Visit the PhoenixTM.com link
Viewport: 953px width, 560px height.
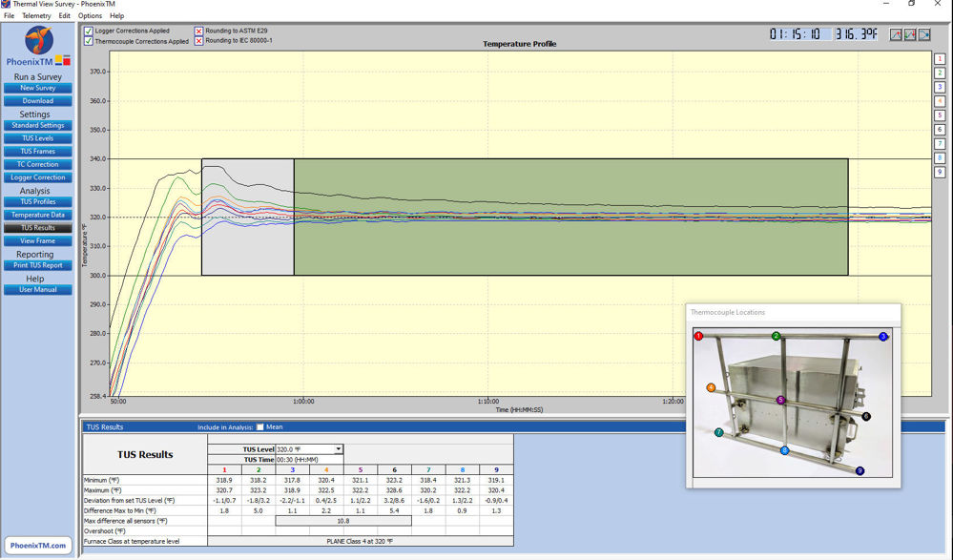click(38, 546)
